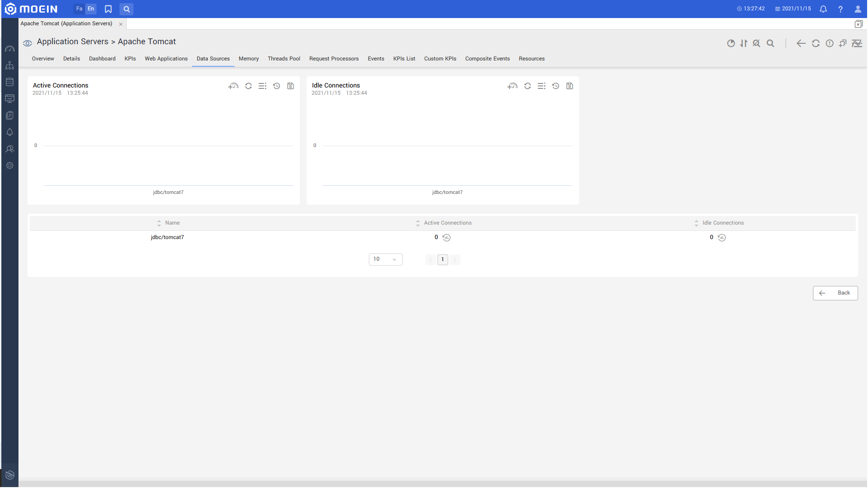Click the list view icon on Active Connections chart
This screenshot has height=488, width=868.
tap(263, 85)
